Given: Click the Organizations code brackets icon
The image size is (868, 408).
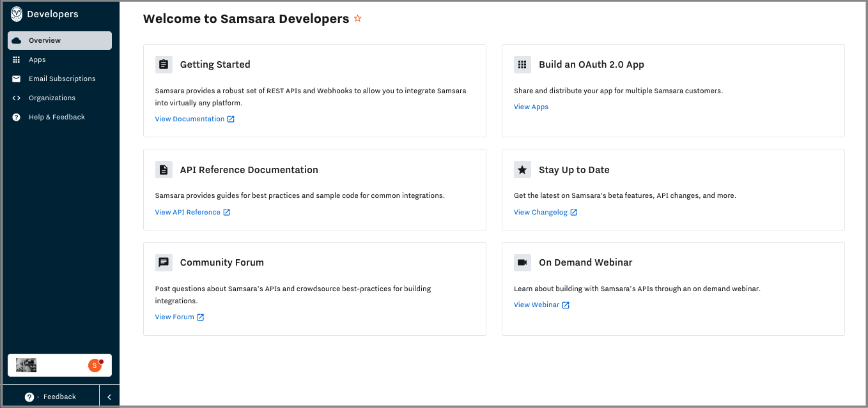Looking at the screenshot, I should 17,98.
